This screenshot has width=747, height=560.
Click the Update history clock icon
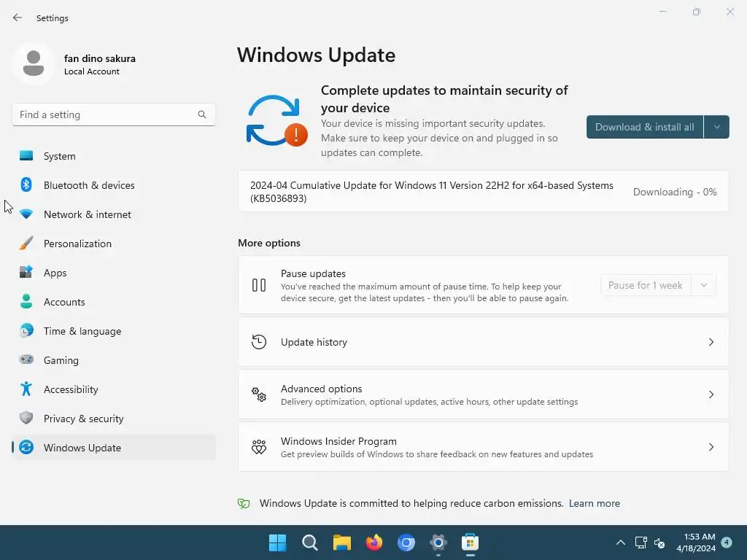[259, 342]
